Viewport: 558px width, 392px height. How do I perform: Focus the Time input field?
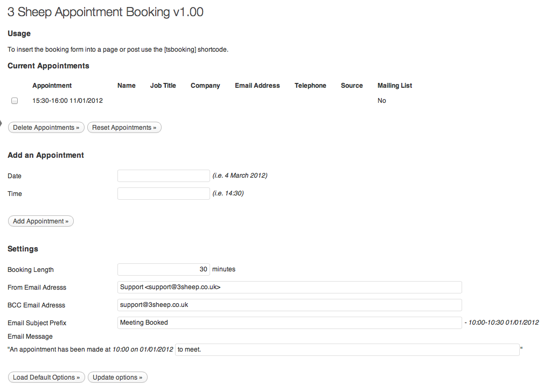pos(164,193)
